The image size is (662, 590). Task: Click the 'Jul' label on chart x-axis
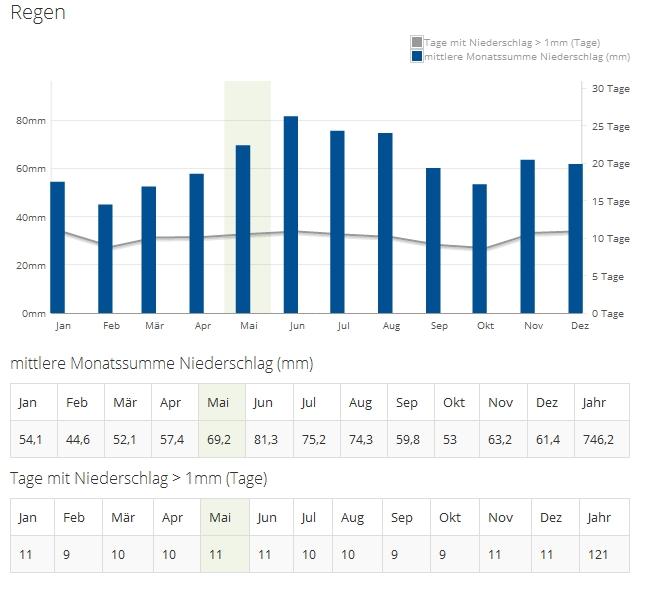click(x=343, y=326)
